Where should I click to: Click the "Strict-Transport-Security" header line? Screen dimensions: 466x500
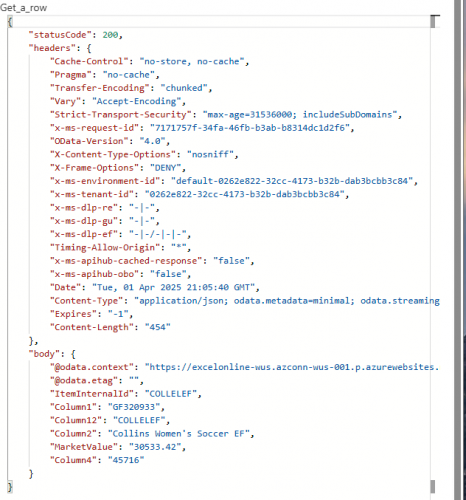coord(226,115)
